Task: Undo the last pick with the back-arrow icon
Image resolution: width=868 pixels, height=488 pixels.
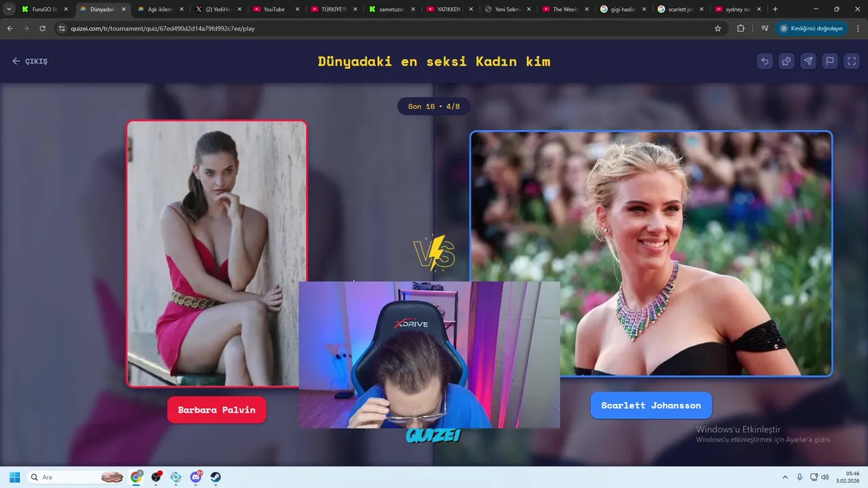Action: pyautogui.click(x=765, y=61)
